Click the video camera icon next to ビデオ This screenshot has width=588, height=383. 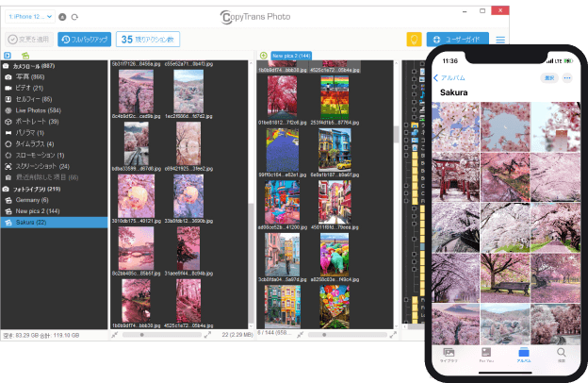point(8,88)
